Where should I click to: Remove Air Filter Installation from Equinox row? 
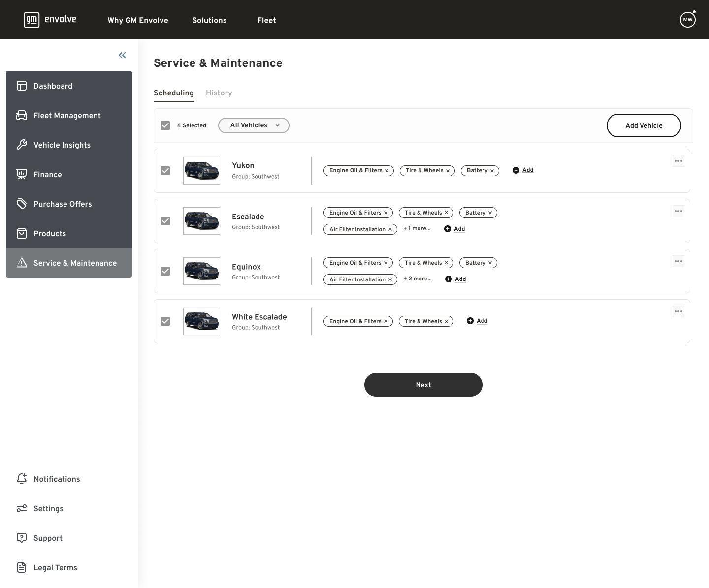[390, 279]
